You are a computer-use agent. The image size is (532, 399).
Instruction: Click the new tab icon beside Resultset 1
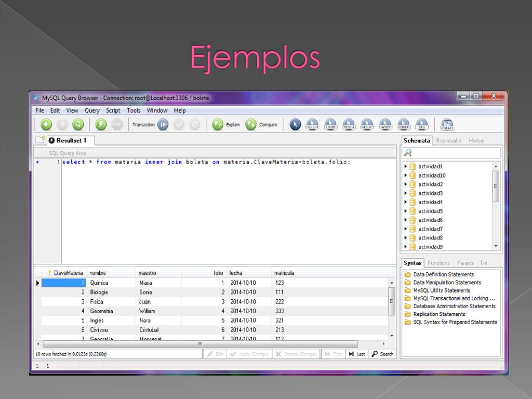[41, 140]
